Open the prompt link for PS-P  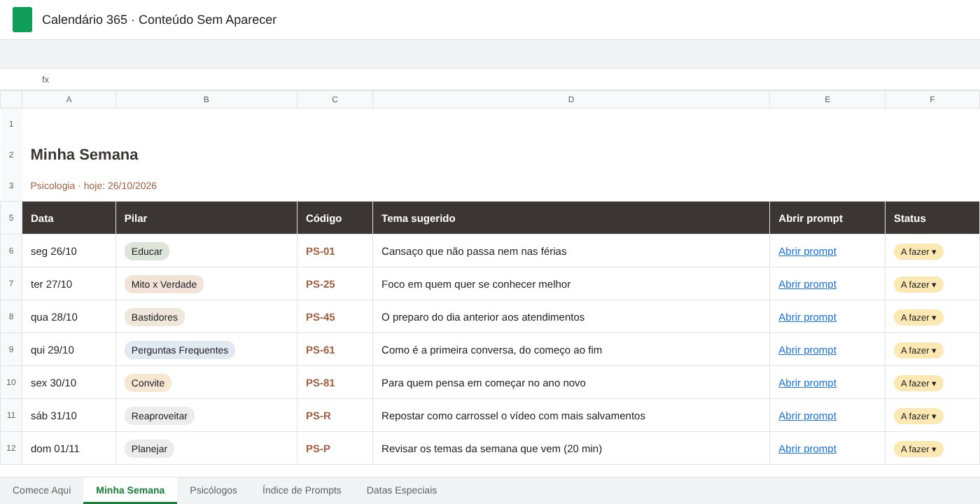[807, 449]
